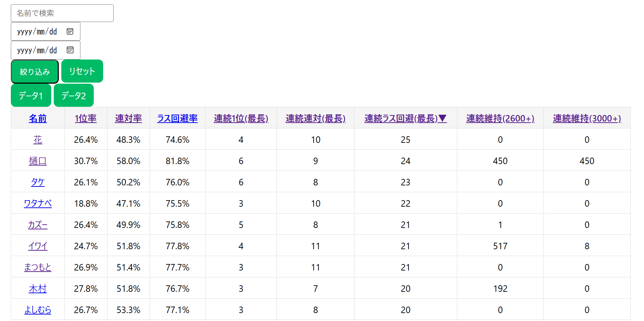The height and width of the screenshot is (321, 644).
Task: Open calendar picker on first date field
Action: click(x=70, y=31)
